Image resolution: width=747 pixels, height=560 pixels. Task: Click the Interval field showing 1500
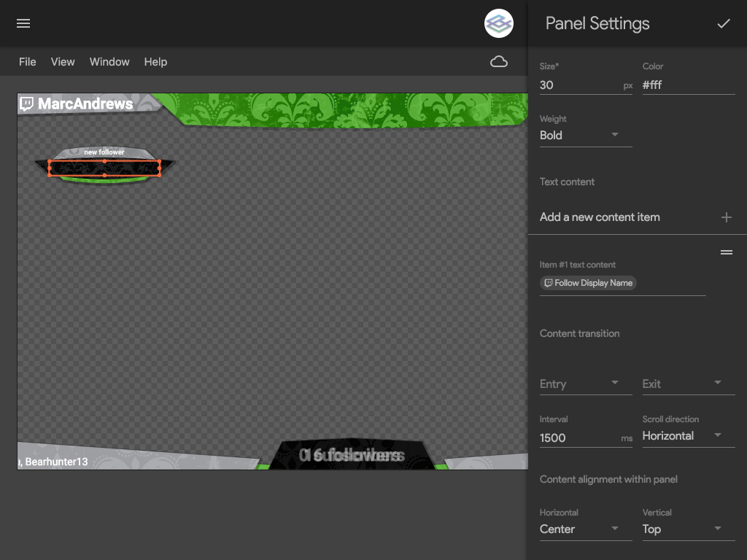[x=586, y=437]
